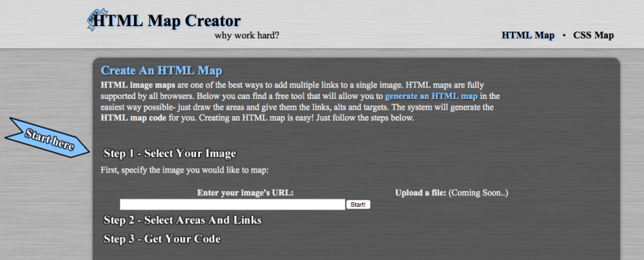Click the image URL input field
This screenshot has height=260, width=644.
click(232, 204)
